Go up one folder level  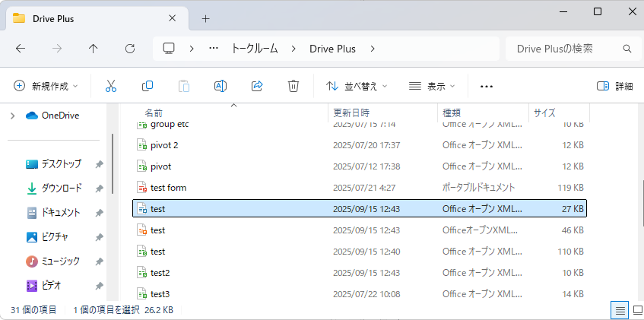(x=94, y=49)
